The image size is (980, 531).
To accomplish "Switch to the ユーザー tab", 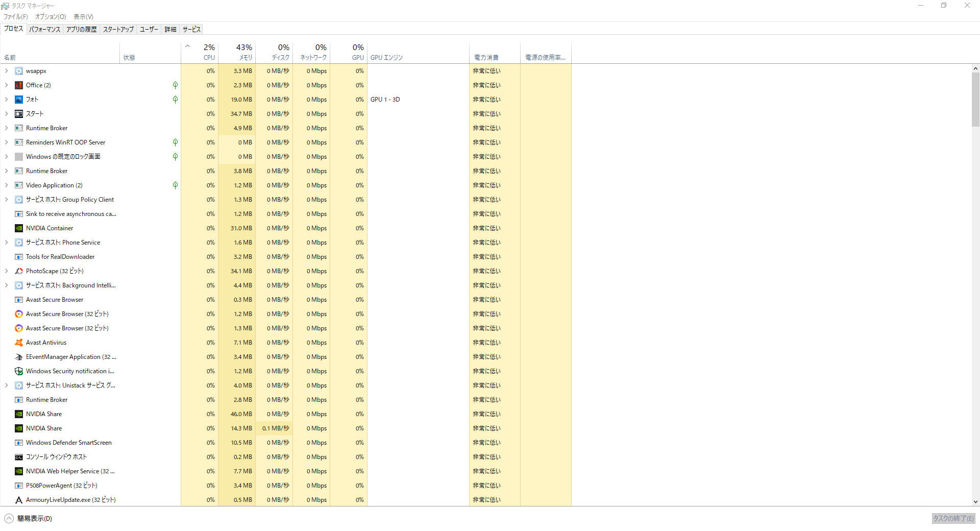I will click(149, 30).
